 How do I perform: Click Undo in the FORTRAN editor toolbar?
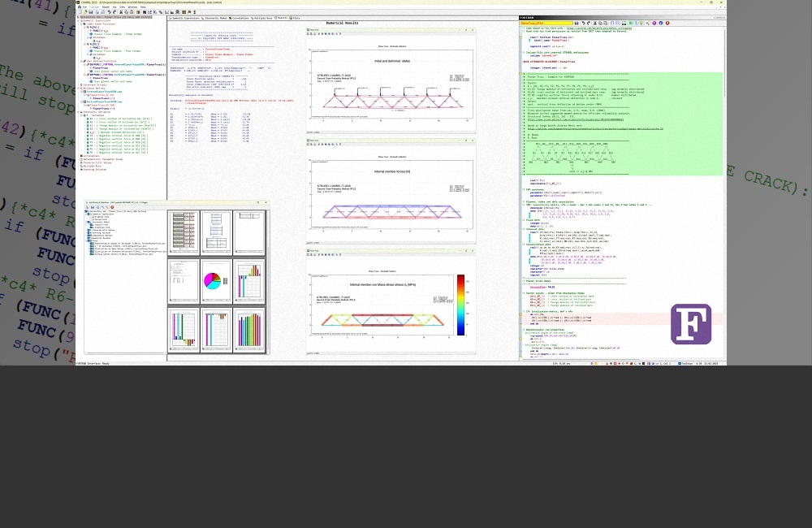(583, 24)
